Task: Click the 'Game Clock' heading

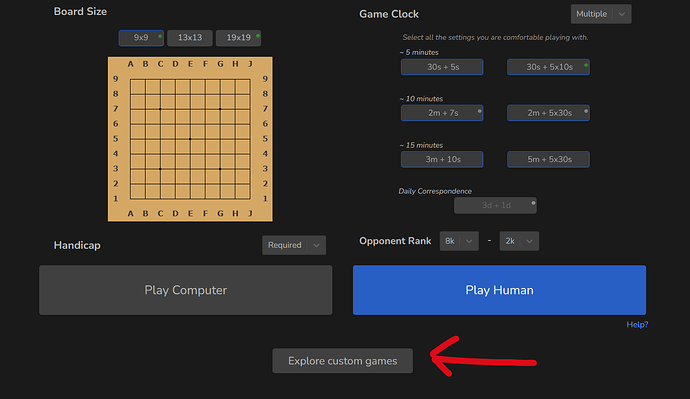Action: click(x=389, y=14)
